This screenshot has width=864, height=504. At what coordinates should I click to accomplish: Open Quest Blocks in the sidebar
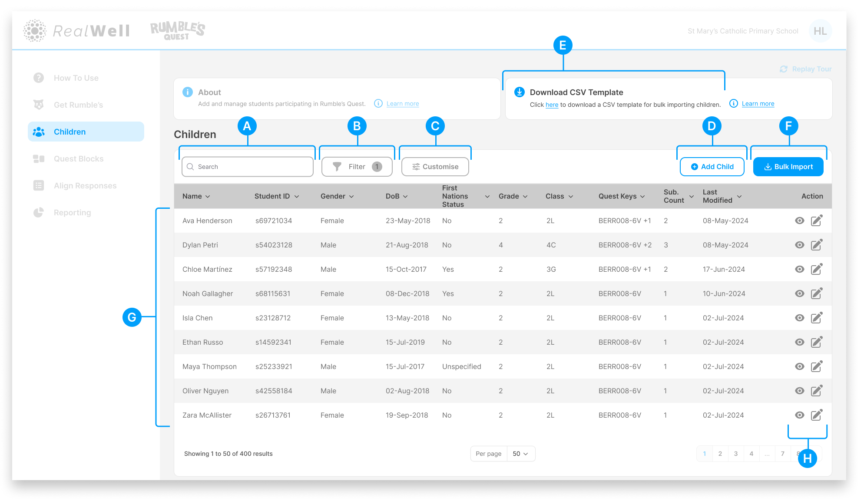pyautogui.click(x=79, y=159)
